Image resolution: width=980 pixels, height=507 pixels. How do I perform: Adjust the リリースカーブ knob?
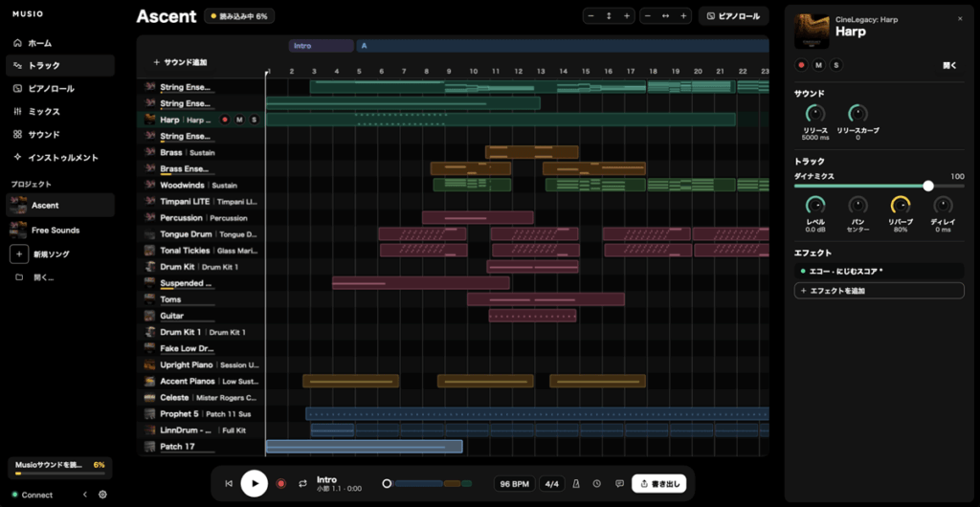(x=857, y=114)
